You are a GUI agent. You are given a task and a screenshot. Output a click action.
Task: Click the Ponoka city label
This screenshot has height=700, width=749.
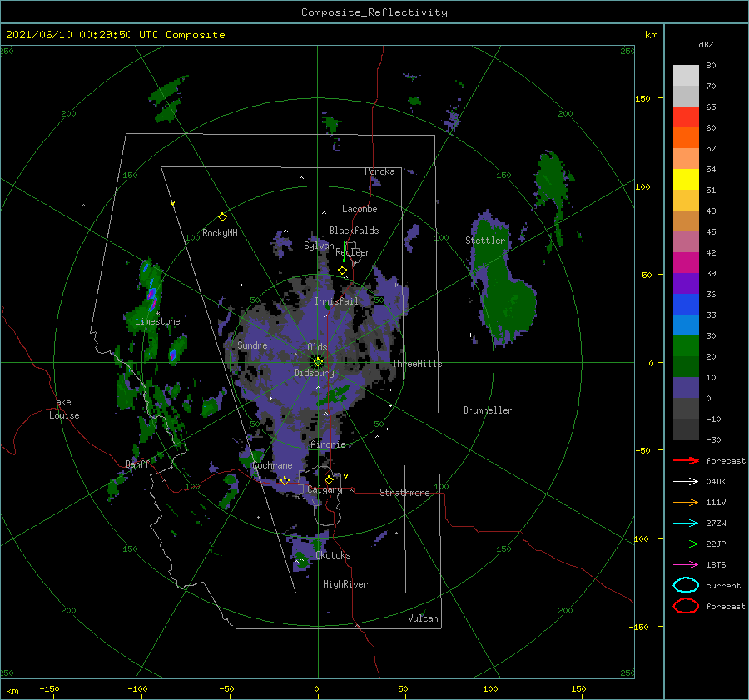tap(379, 171)
